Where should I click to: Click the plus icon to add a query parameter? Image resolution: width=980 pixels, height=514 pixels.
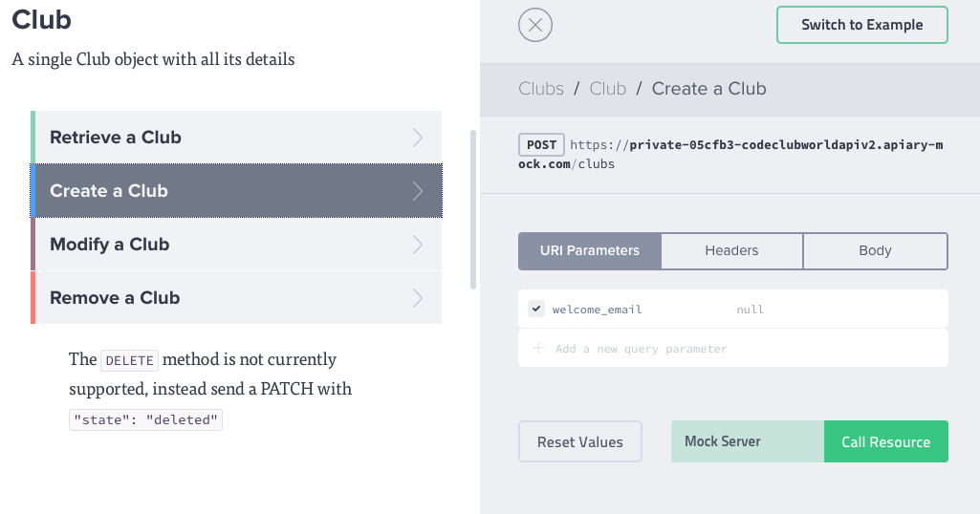click(538, 349)
